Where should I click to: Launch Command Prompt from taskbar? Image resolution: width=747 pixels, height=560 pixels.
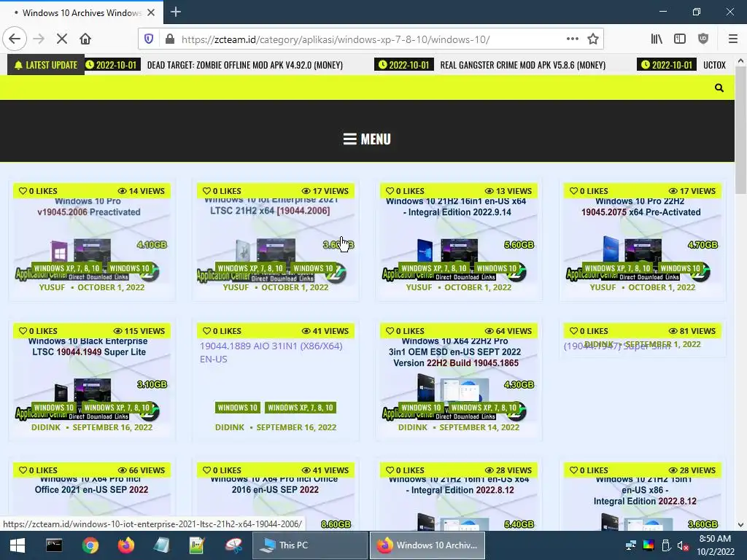coord(54,545)
